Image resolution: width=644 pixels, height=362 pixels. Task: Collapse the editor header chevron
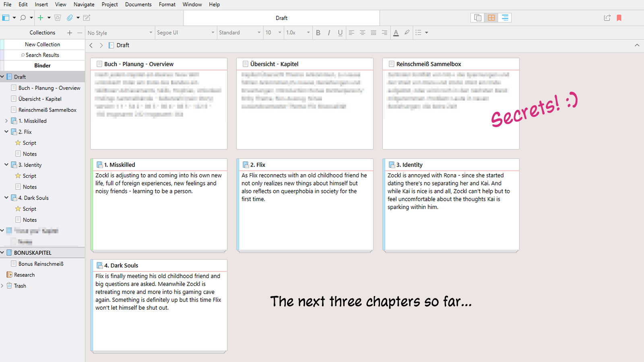pyautogui.click(x=637, y=45)
